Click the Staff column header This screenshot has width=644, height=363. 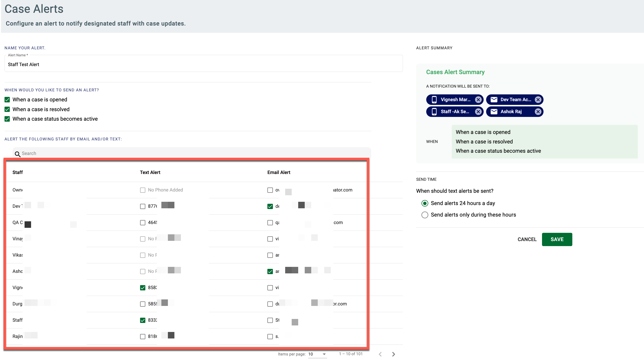pos(18,172)
